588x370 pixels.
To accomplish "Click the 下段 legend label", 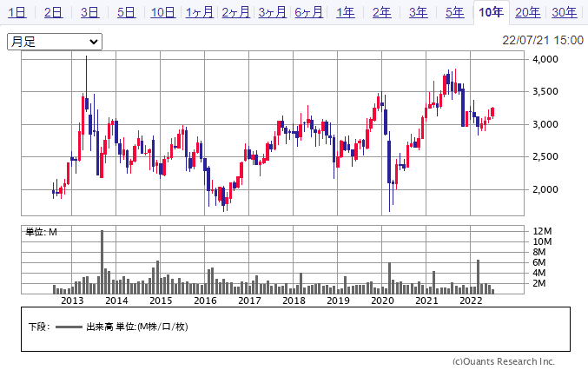I will pyautogui.click(x=38, y=327).
